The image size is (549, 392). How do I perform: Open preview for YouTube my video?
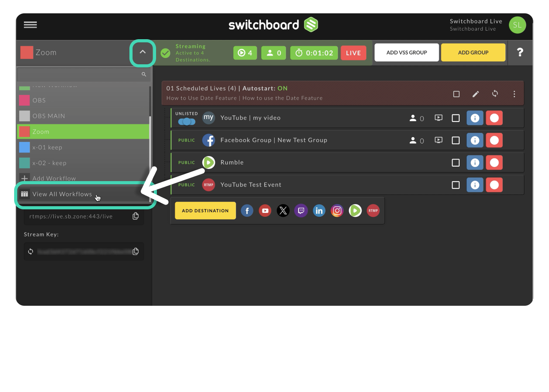[x=438, y=118]
